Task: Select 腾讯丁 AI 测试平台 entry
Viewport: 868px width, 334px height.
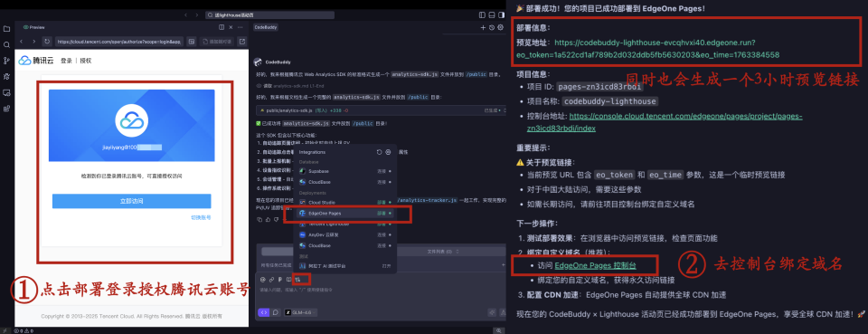Action: 344,266
